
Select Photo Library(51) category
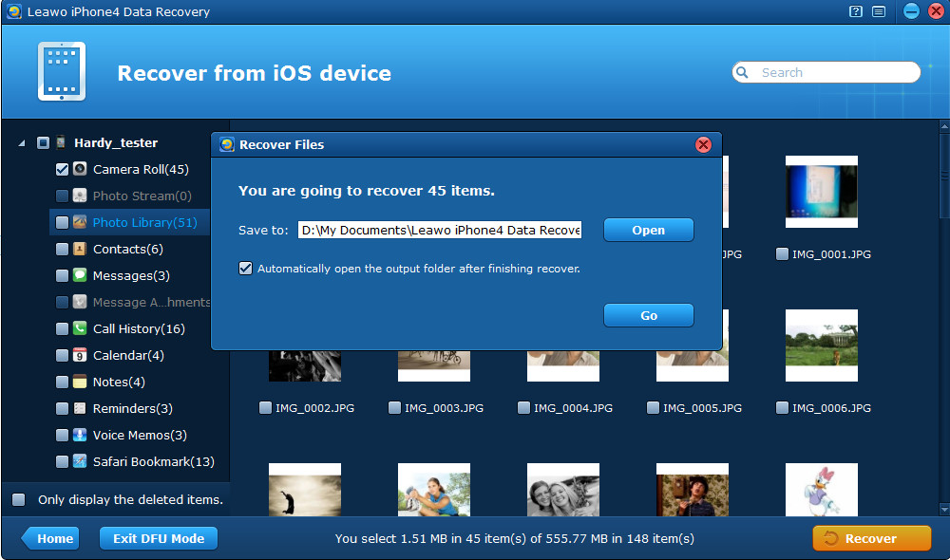144,222
